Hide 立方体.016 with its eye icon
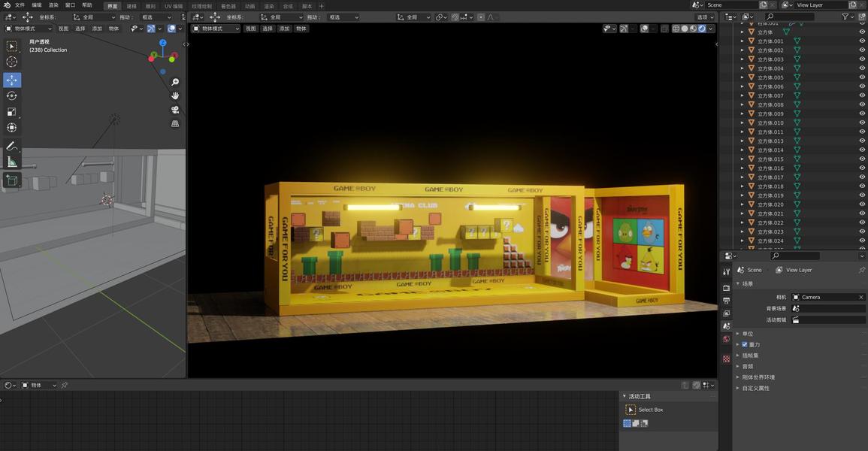This screenshot has width=868, height=451. point(862,168)
